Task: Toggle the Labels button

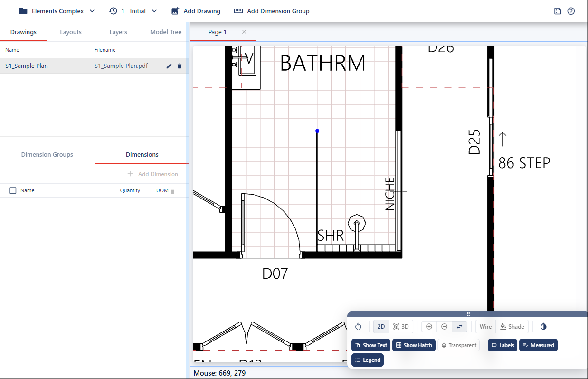Action: [x=503, y=345]
